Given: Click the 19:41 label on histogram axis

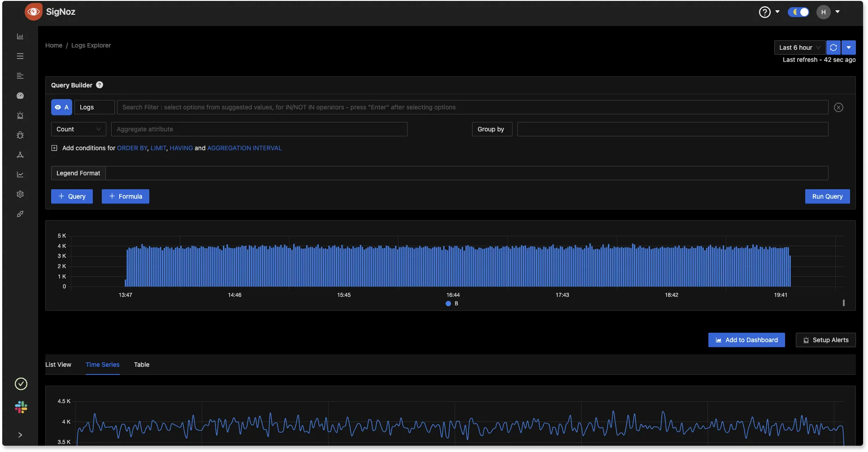Looking at the screenshot, I should click(781, 295).
